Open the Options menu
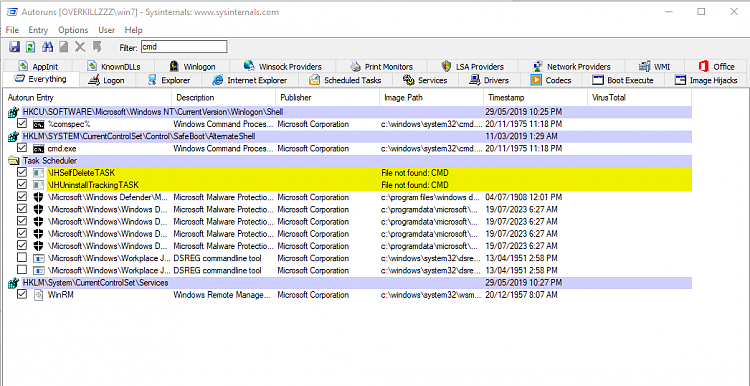This screenshot has height=386, width=750. (73, 30)
